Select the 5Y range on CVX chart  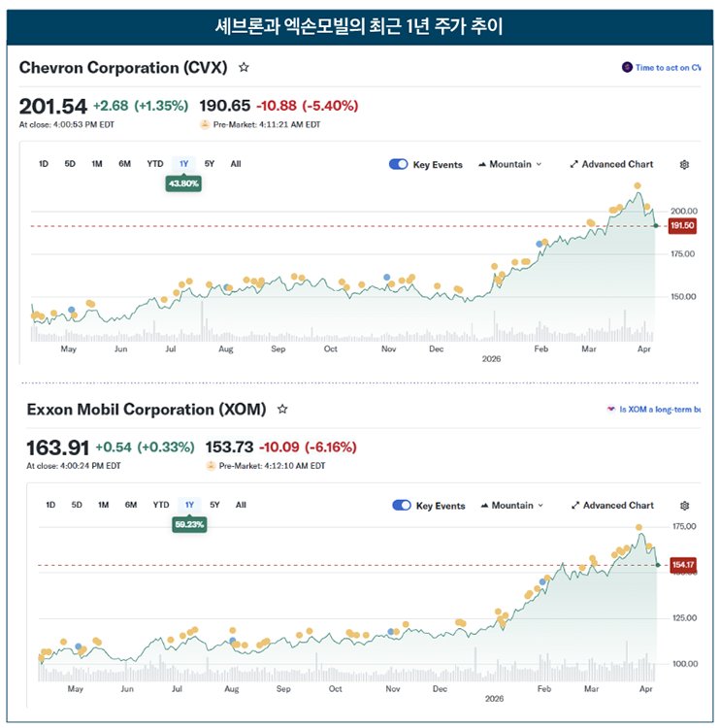tap(211, 164)
